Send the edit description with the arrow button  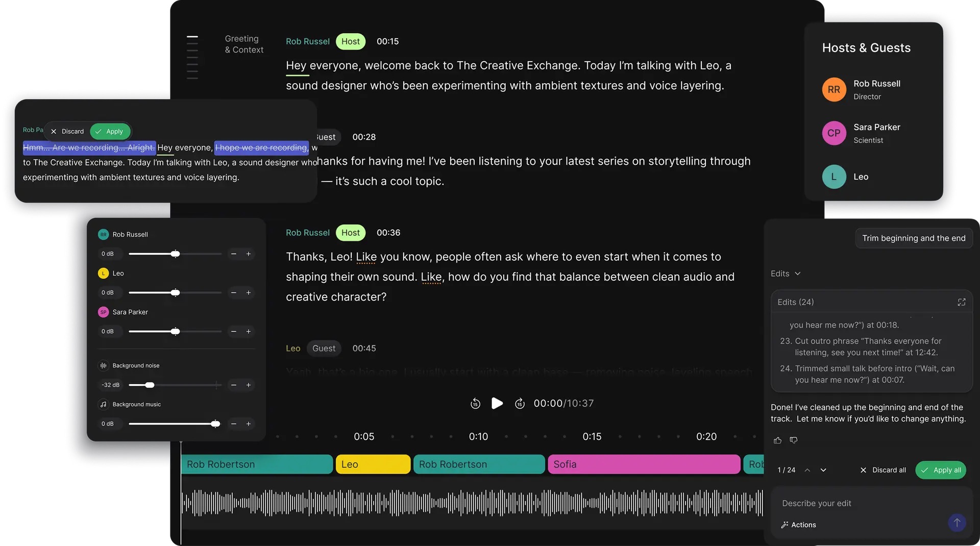[x=957, y=523]
